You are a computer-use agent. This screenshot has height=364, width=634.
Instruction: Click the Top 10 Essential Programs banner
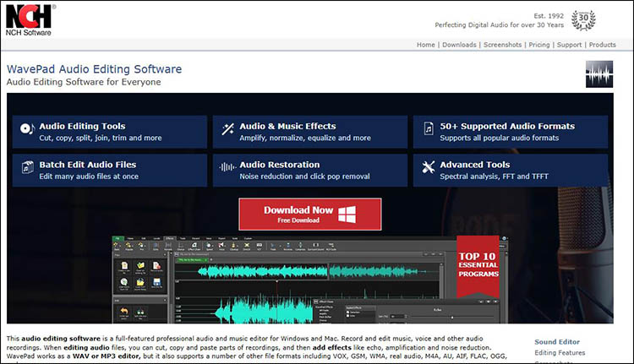478,263
